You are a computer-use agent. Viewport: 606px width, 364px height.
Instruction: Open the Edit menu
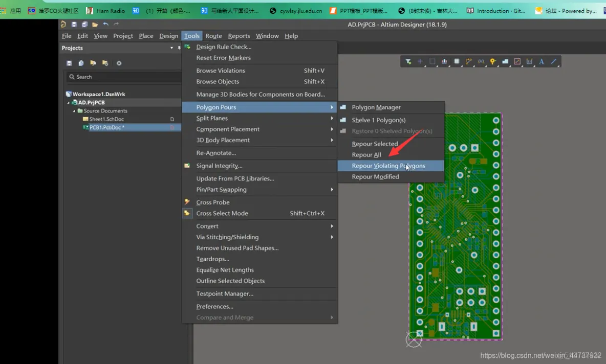click(x=82, y=36)
